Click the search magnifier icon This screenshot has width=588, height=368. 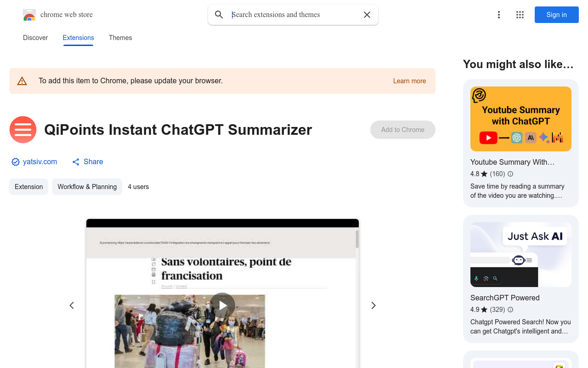(219, 15)
